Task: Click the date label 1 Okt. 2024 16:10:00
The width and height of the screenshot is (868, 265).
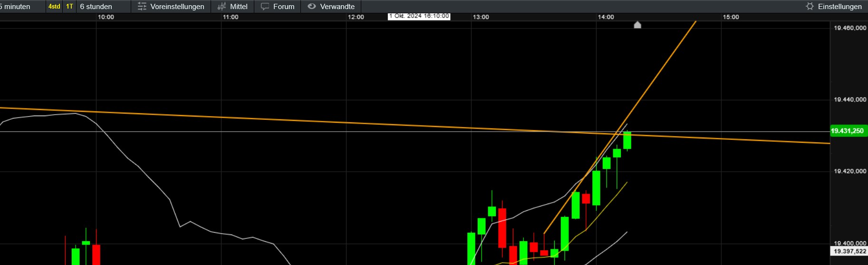Action: (x=419, y=16)
